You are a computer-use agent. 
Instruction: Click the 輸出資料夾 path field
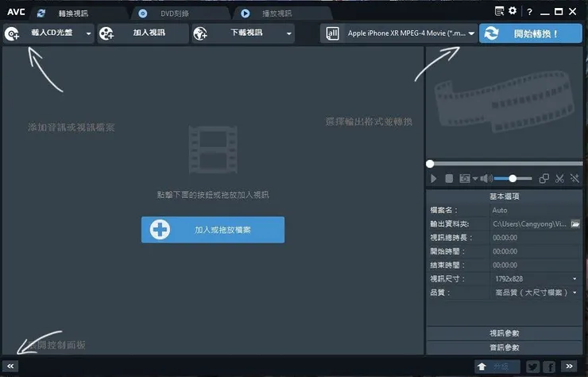pyautogui.click(x=529, y=224)
